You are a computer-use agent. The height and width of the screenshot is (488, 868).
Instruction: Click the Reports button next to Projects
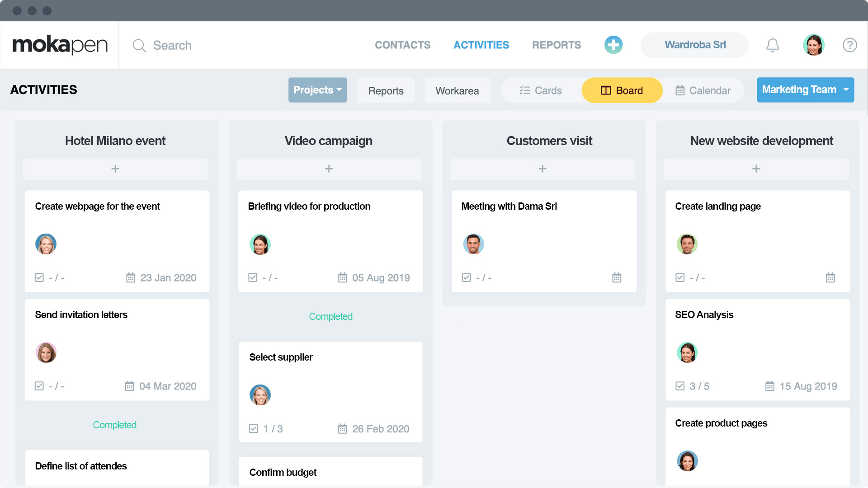pyautogui.click(x=386, y=90)
